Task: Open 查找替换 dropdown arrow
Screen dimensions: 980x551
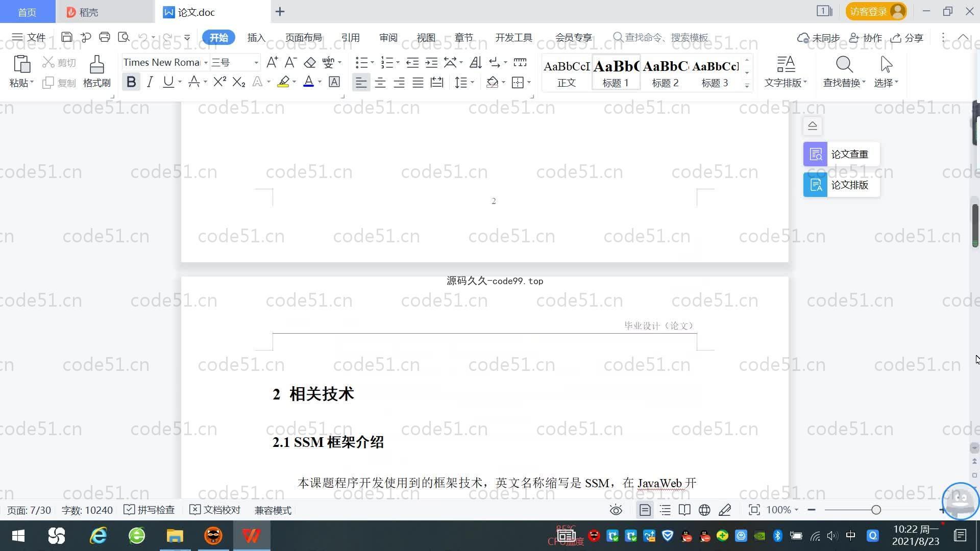Action: tap(864, 82)
